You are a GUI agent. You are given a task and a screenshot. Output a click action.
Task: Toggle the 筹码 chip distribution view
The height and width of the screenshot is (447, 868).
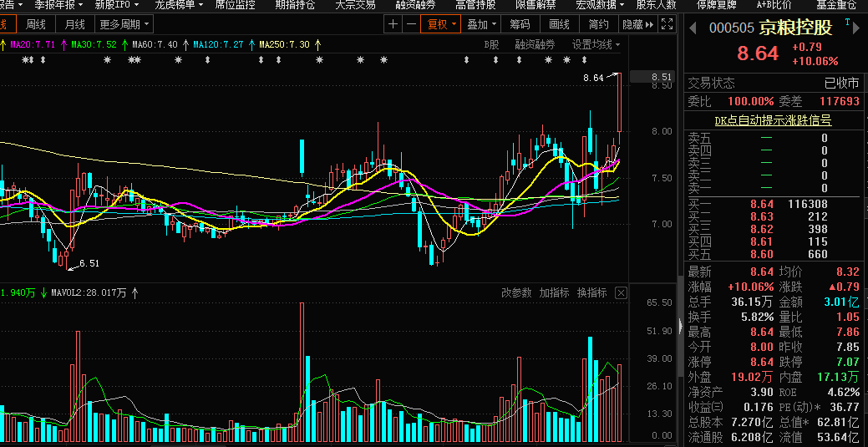point(519,25)
